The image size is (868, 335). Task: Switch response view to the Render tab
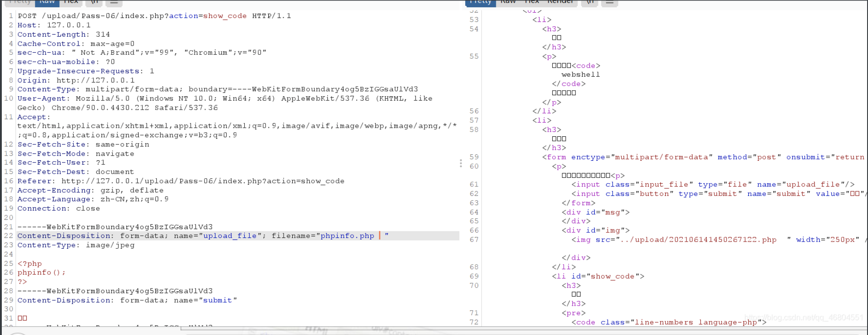coord(560,2)
